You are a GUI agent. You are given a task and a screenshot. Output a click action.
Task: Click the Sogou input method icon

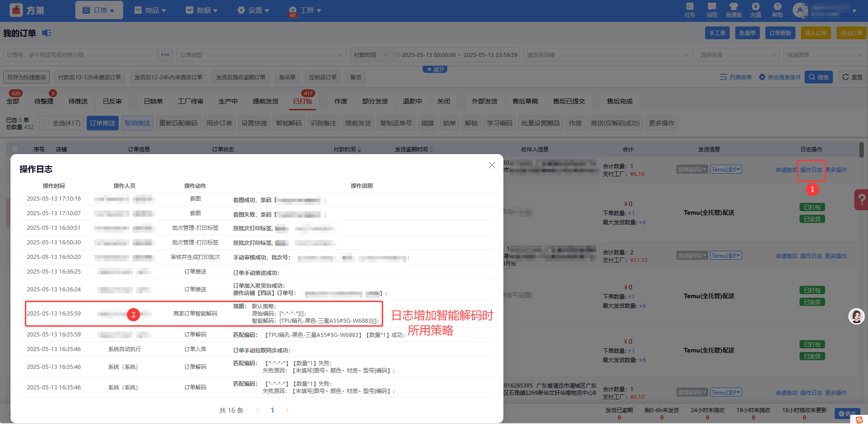(859, 419)
